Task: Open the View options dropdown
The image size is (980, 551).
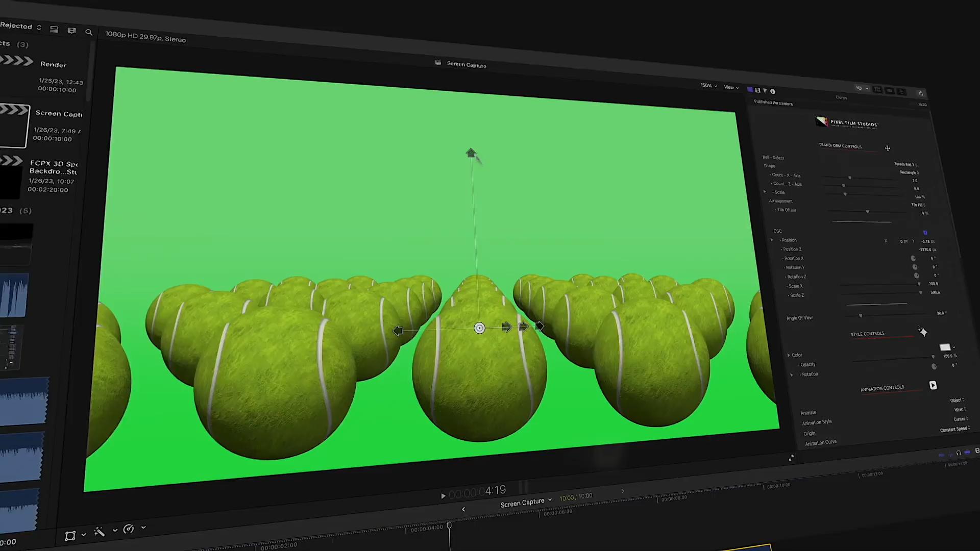Action: tap(731, 87)
